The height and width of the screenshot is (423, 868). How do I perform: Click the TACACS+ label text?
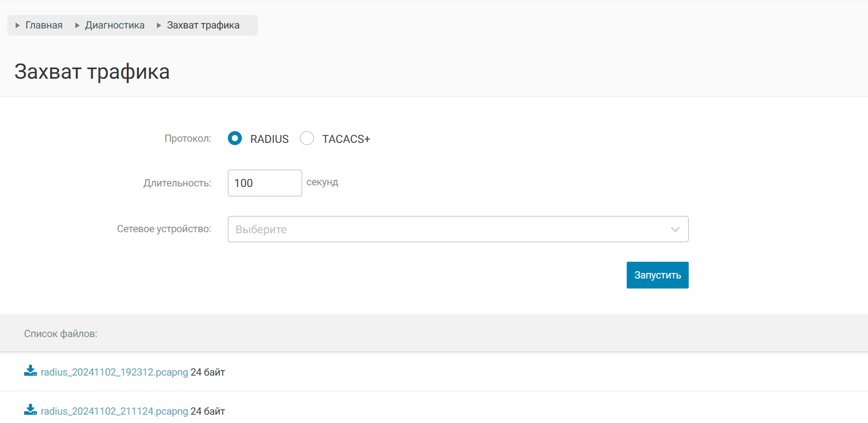coord(346,139)
